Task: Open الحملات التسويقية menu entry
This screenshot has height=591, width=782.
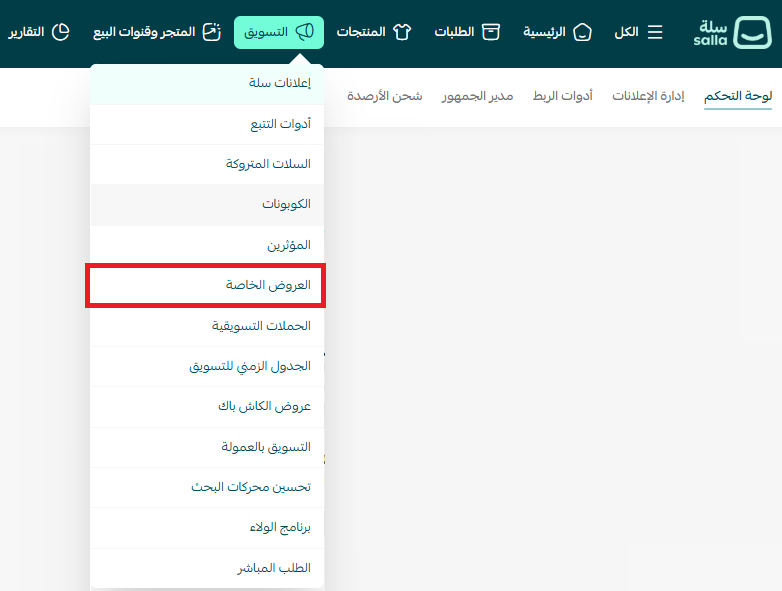Action: (261, 326)
